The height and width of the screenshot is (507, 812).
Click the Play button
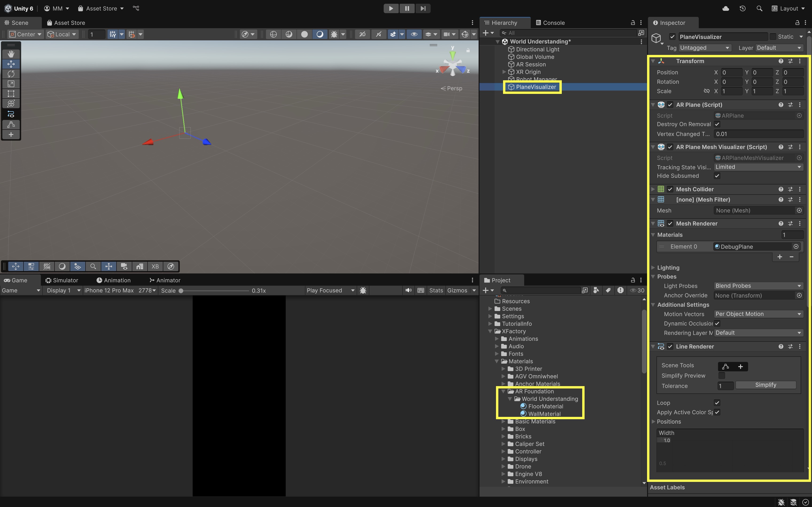pyautogui.click(x=391, y=8)
